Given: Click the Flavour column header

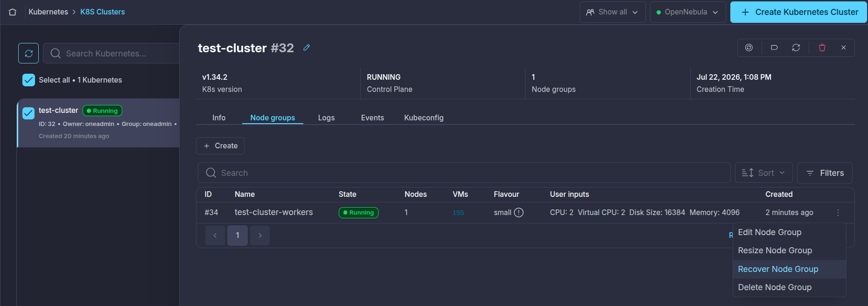Looking at the screenshot, I should [506, 195].
